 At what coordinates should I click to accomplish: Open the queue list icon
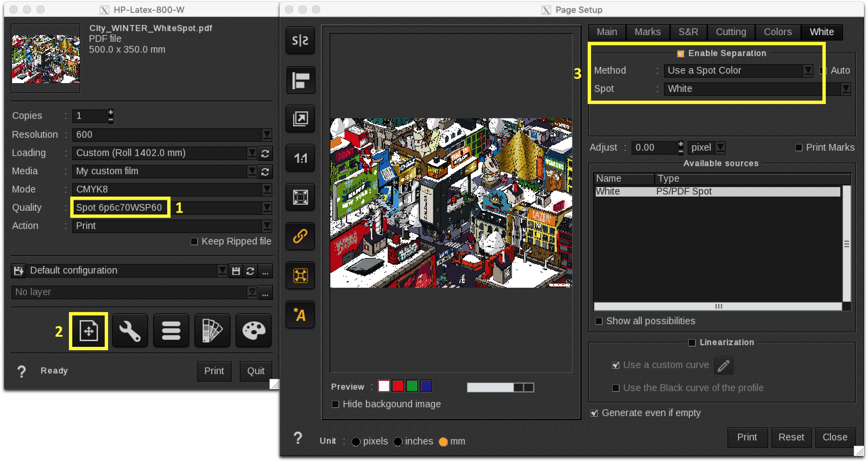point(171,331)
